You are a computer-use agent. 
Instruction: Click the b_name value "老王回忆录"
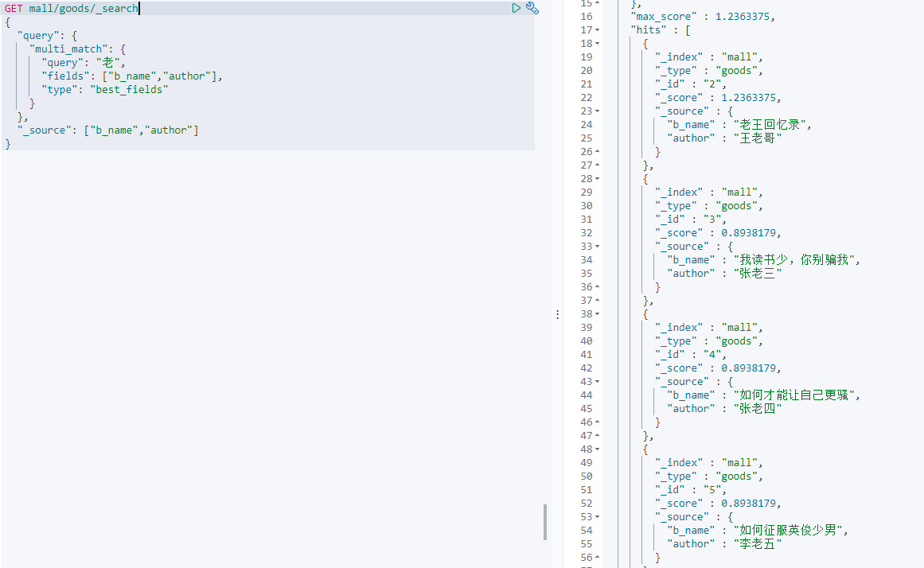tap(770, 125)
